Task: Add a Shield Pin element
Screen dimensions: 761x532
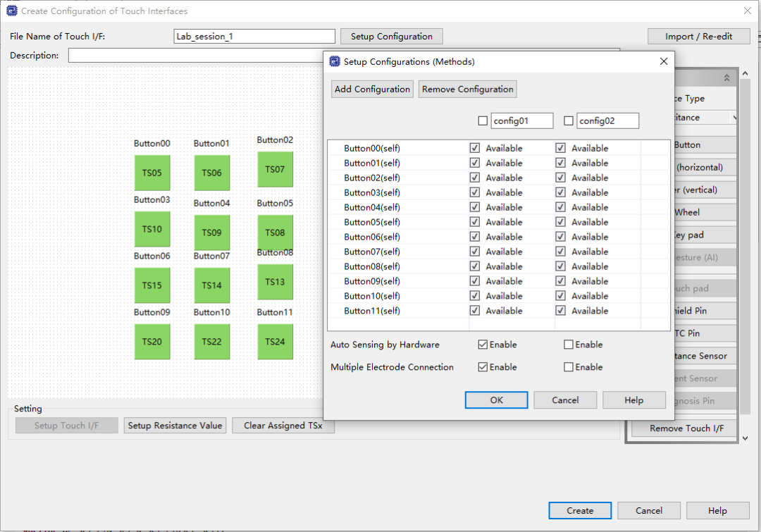Action: click(705, 311)
